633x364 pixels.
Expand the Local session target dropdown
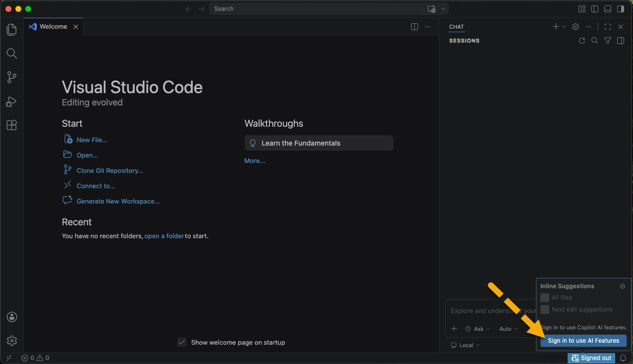tap(466, 345)
